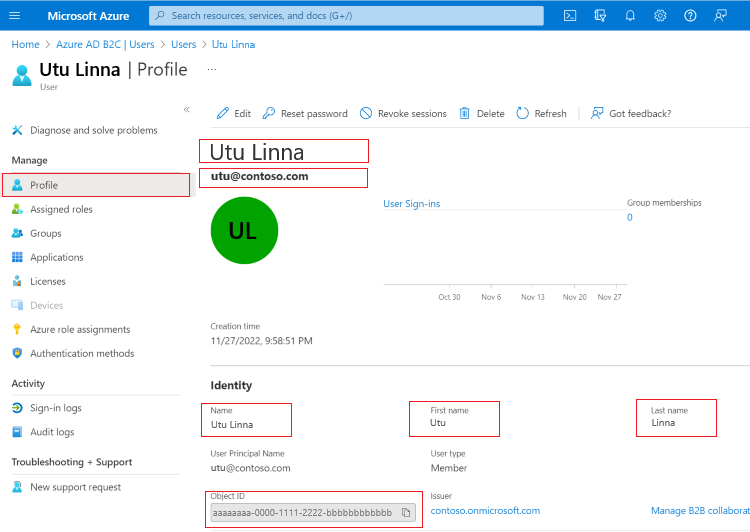This screenshot has height=532, width=750.
Task: Open the directories and subscriptions filter icon
Action: click(600, 15)
